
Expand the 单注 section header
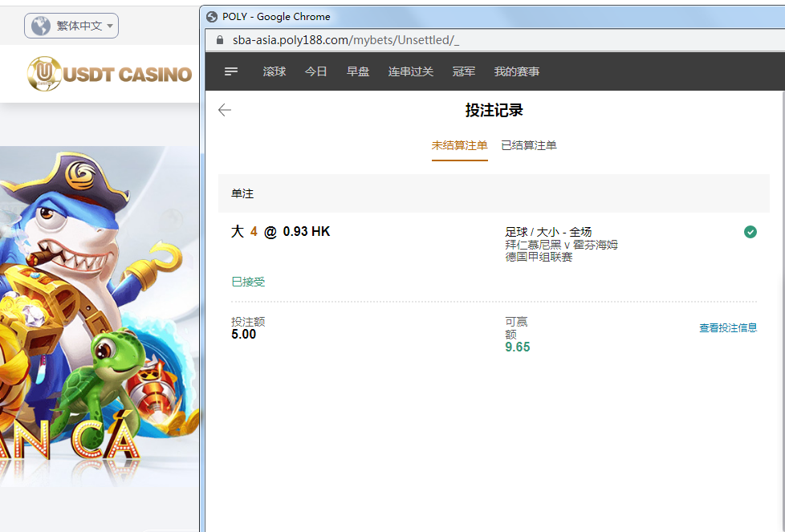coord(493,193)
